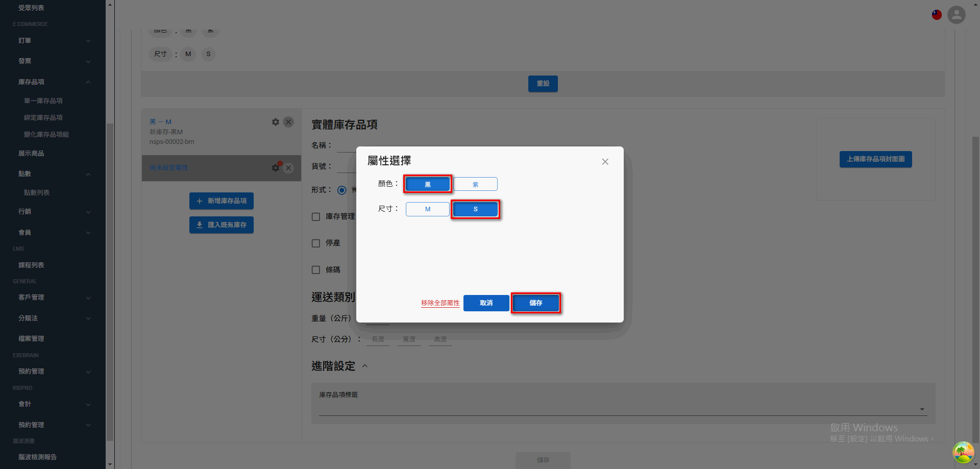Open 課程列表 in the sidebar
This screenshot has width=980, height=469.
pyautogui.click(x=31, y=265)
